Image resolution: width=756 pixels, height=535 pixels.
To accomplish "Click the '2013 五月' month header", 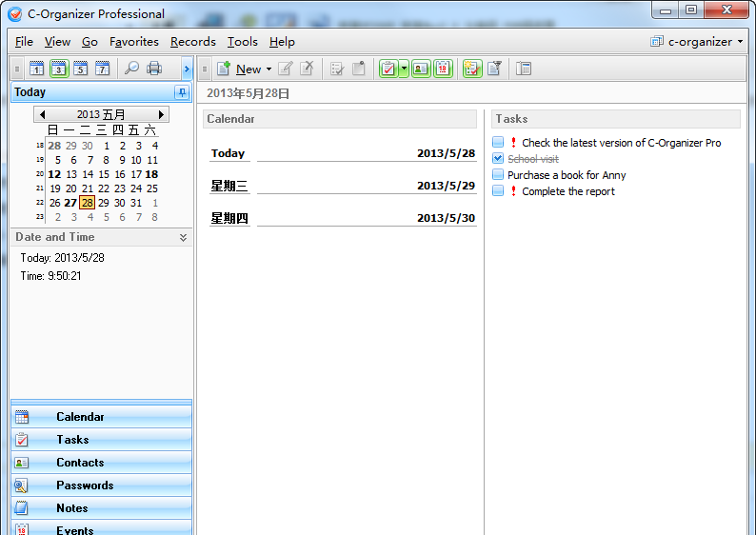I will coord(101,114).
